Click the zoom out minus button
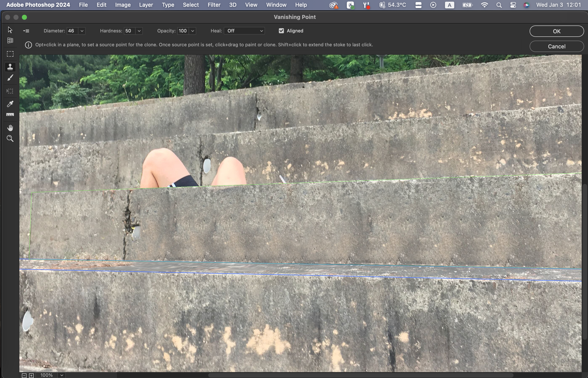 [x=24, y=375]
